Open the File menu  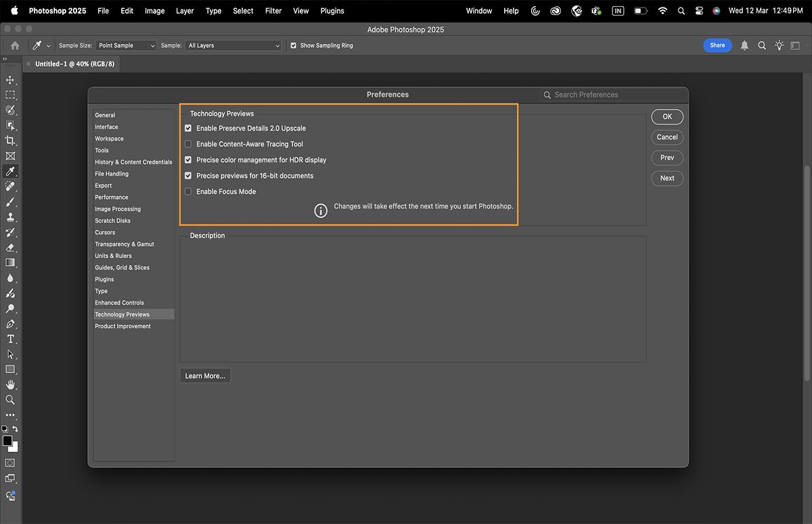(x=103, y=11)
